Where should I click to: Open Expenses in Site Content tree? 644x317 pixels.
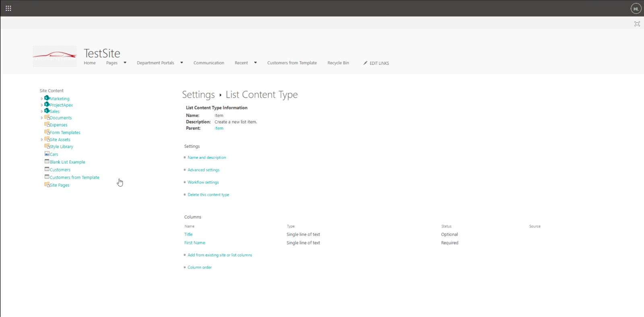59,125
